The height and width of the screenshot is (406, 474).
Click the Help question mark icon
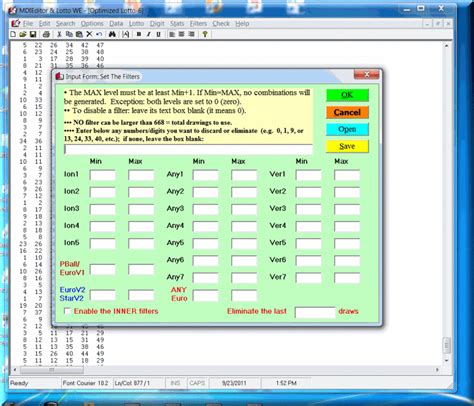[x=205, y=34]
